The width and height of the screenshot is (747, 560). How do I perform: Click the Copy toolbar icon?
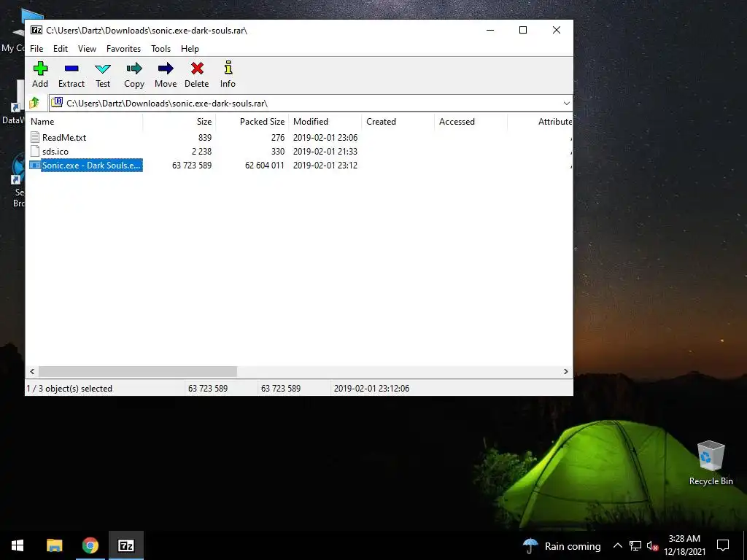(x=134, y=69)
